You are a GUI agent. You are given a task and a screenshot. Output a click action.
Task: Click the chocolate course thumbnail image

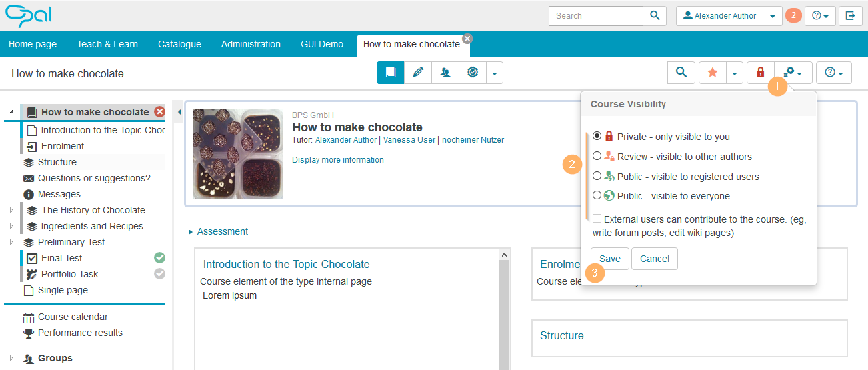(238, 153)
